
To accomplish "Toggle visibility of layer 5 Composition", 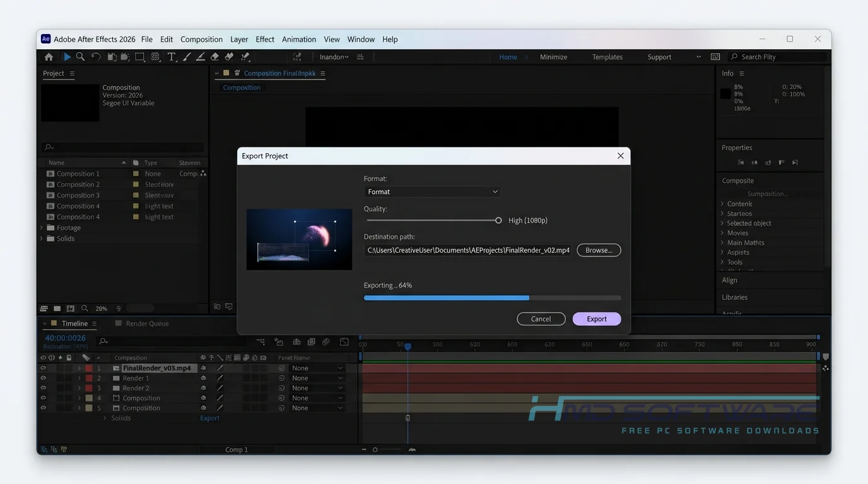I will tap(43, 408).
